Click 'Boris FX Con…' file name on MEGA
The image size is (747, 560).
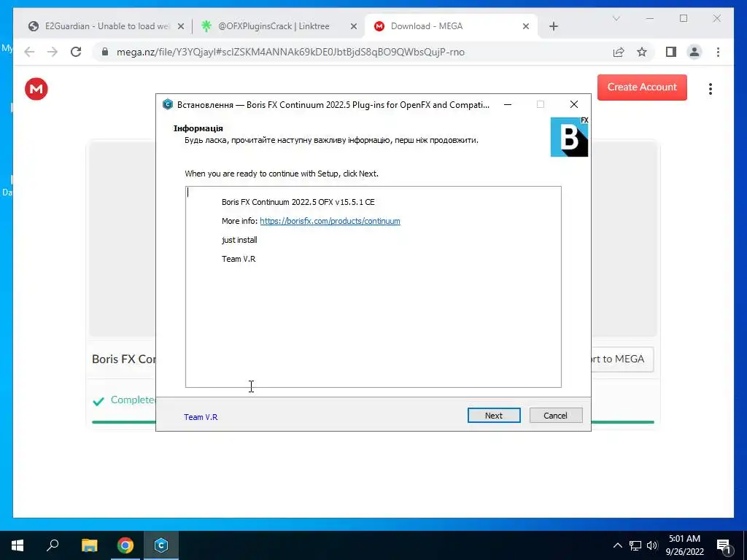coord(123,359)
